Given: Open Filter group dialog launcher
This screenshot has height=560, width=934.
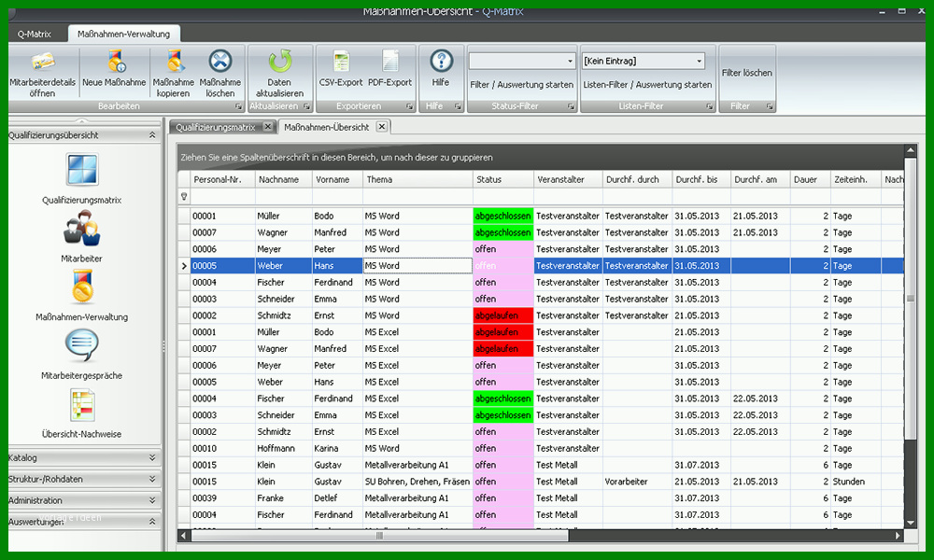Looking at the screenshot, I should [x=770, y=106].
